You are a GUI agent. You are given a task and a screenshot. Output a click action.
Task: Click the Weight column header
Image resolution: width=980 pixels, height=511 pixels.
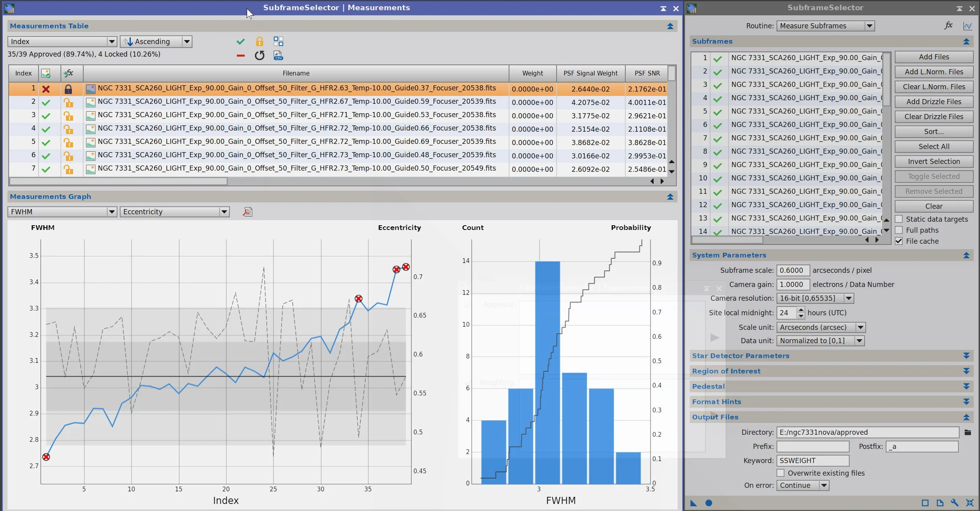click(532, 73)
